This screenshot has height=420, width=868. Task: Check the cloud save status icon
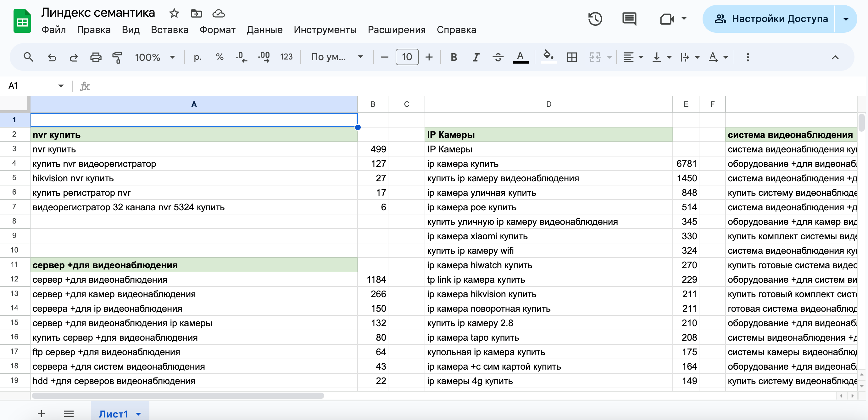[218, 14]
